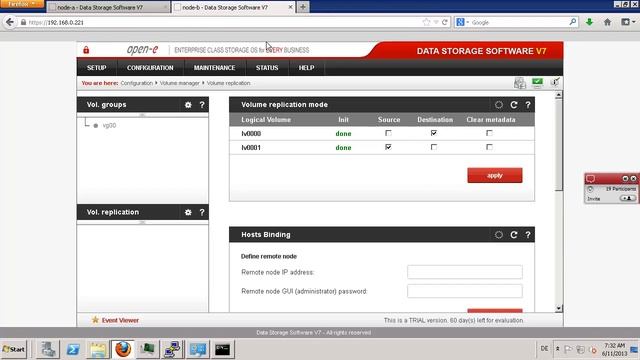This screenshot has height=360, width=640.
Task: Check Clear metadata for lv0001
Action: coord(489,147)
